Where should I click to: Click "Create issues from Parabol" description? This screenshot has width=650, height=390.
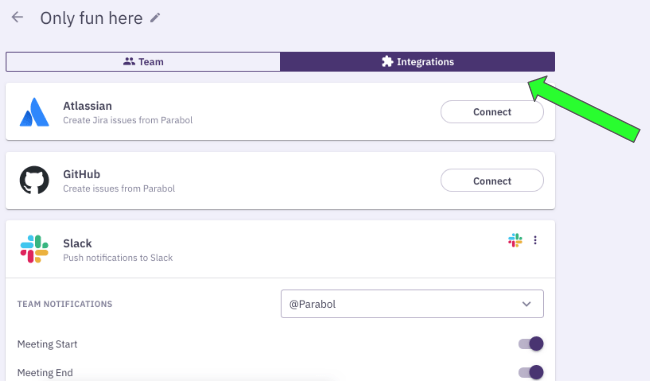pos(119,189)
